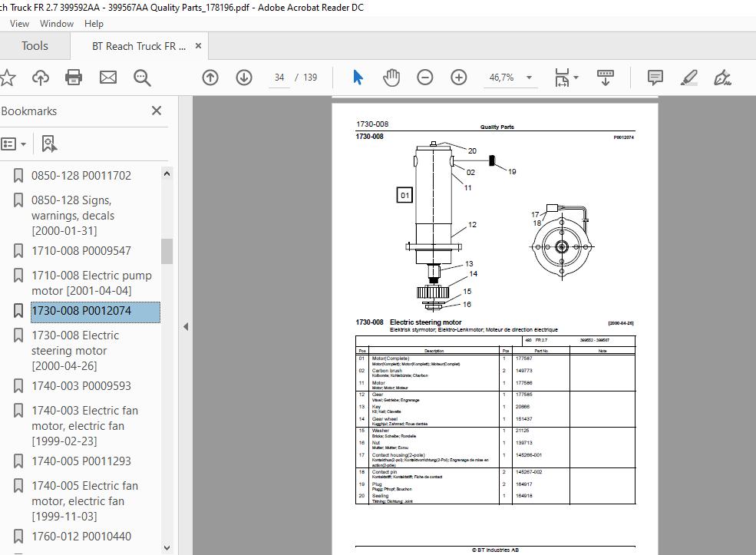Close the BT Reach Truck FR document tab
756x555 pixels.
pos(198,46)
